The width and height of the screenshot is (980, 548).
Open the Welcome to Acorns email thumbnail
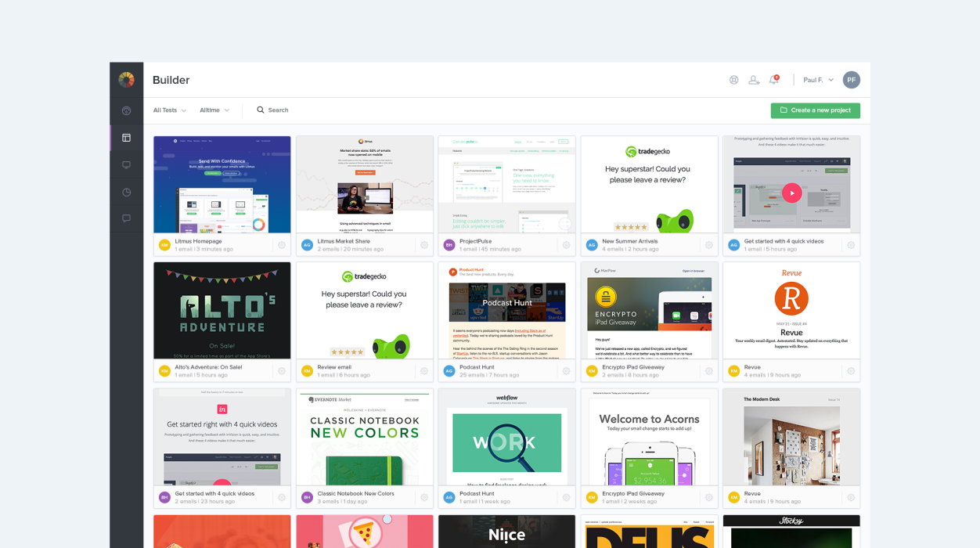point(649,437)
